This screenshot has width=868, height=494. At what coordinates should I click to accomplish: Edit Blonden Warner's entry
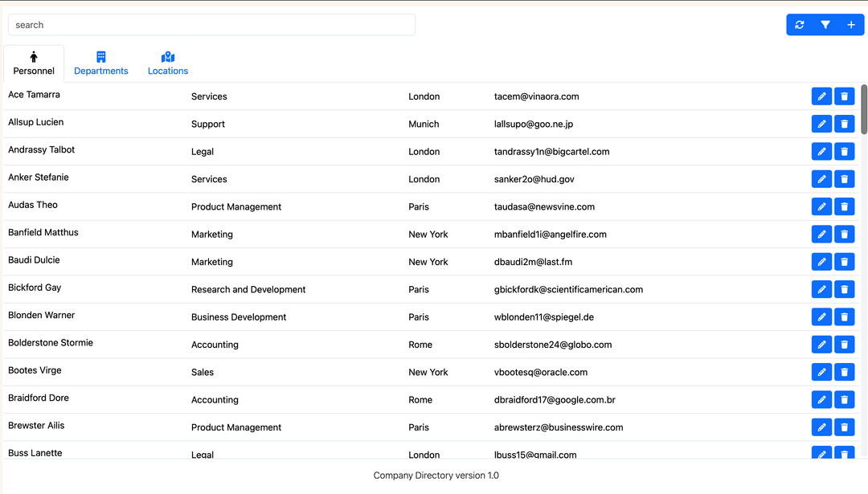[821, 317]
